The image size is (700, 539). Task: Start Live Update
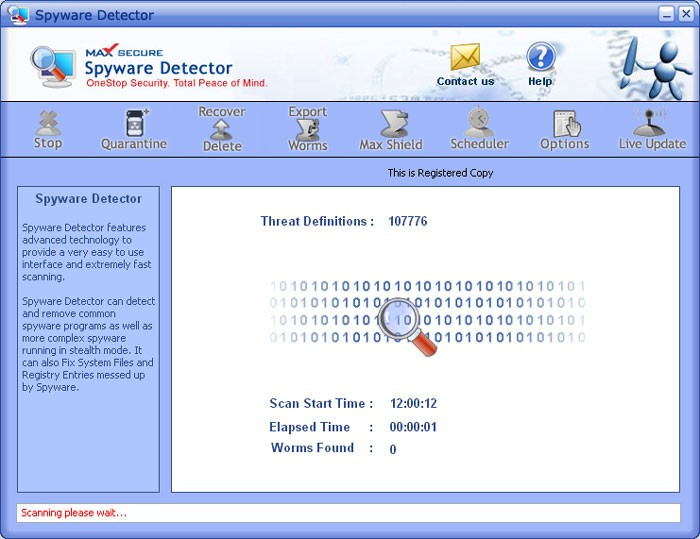[652, 130]
